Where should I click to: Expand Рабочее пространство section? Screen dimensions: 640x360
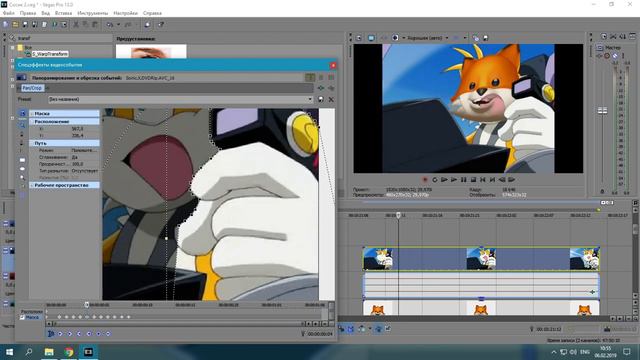point(31,185)
